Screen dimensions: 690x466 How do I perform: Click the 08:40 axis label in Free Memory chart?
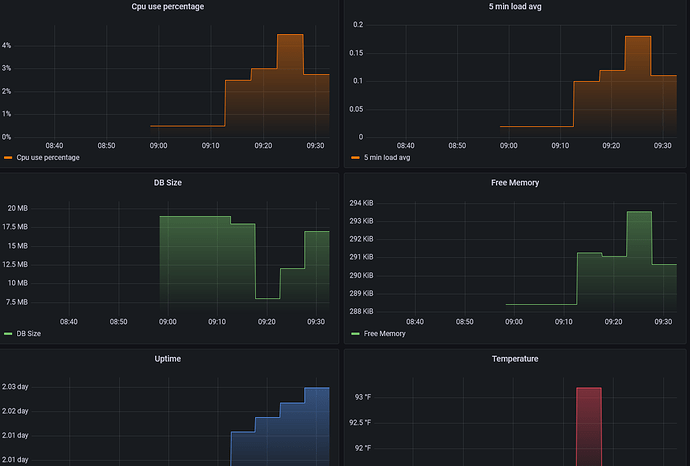tap(415, 322)
